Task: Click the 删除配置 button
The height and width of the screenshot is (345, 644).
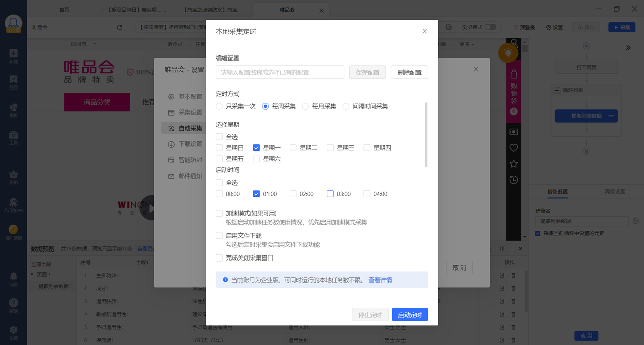Action: [x=410, y=72]
